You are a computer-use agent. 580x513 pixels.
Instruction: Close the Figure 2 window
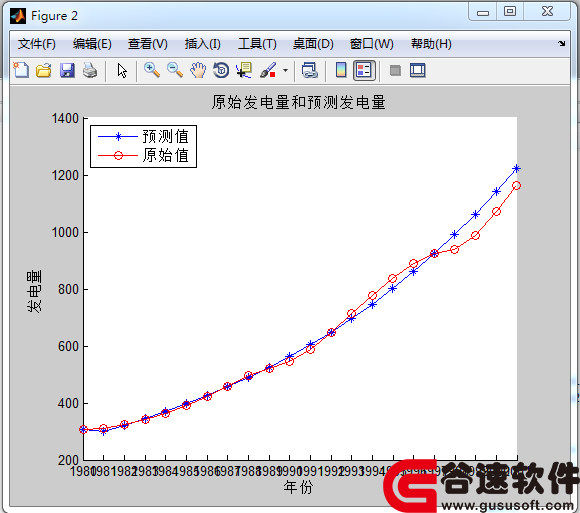pyautogui.click(x=547, y=11)
